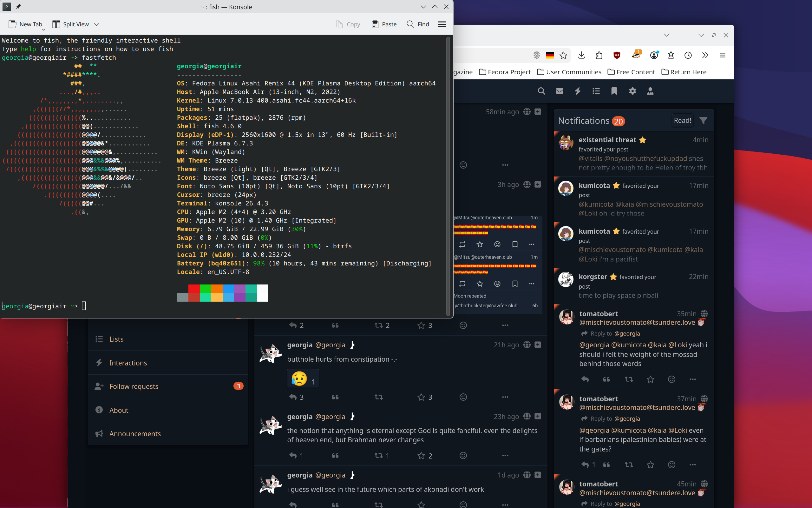
Task: Open About in the sidebar menu
Action: pos(167,410)
